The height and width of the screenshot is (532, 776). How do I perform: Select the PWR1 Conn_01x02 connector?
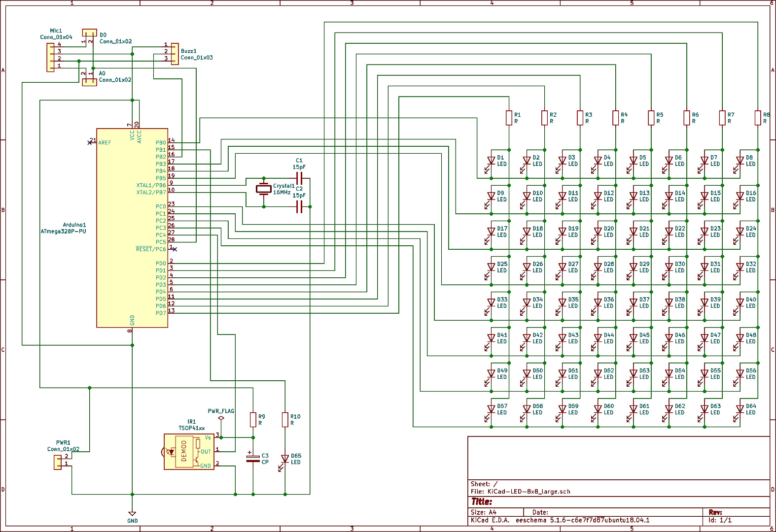click(58, 462)
